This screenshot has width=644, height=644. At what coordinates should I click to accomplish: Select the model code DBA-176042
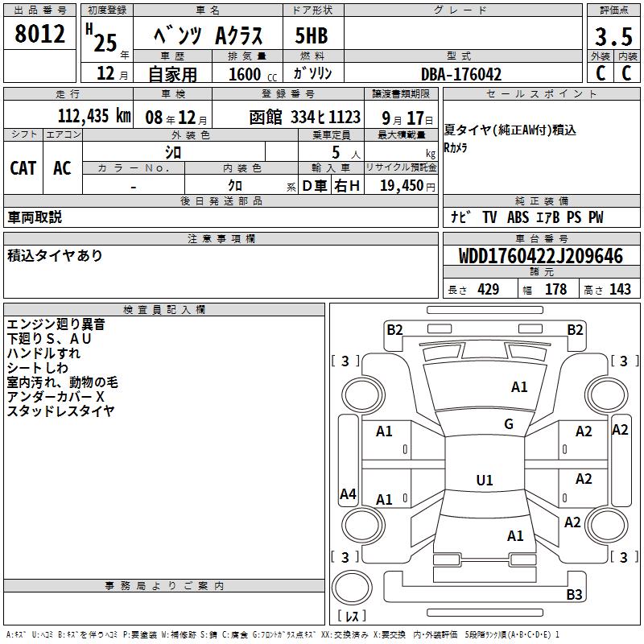pyautogui.click(x=461, y=74)
